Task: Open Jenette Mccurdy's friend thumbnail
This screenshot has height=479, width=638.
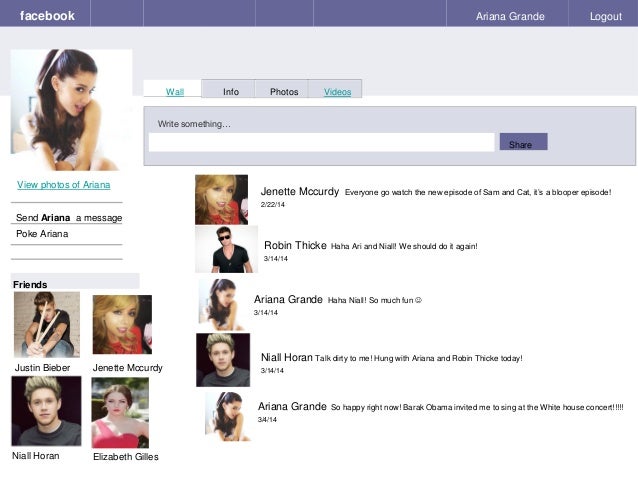Action: (x=122, y=324)
